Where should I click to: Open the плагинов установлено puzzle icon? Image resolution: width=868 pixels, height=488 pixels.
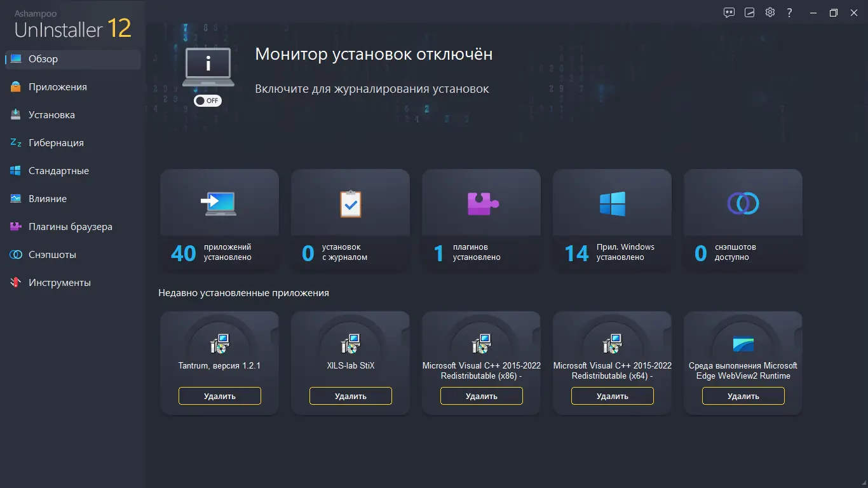click(482, 203)
